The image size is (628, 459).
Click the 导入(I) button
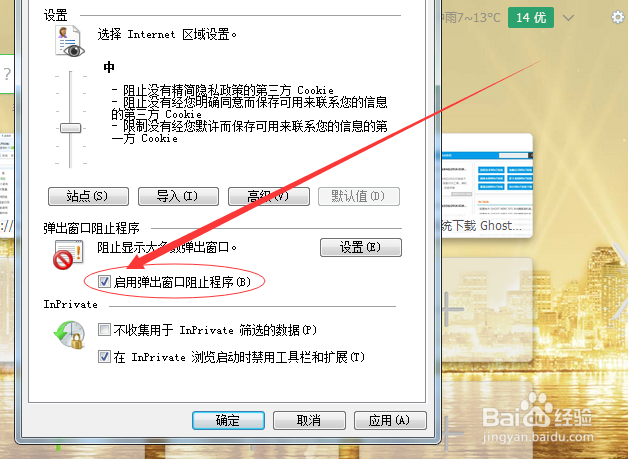[x=178, y=196]
